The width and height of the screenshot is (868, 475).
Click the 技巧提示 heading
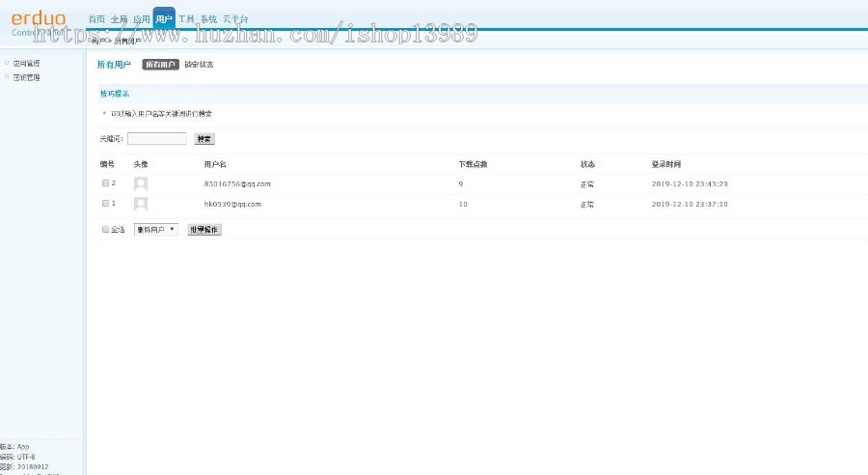pos(115,94)
